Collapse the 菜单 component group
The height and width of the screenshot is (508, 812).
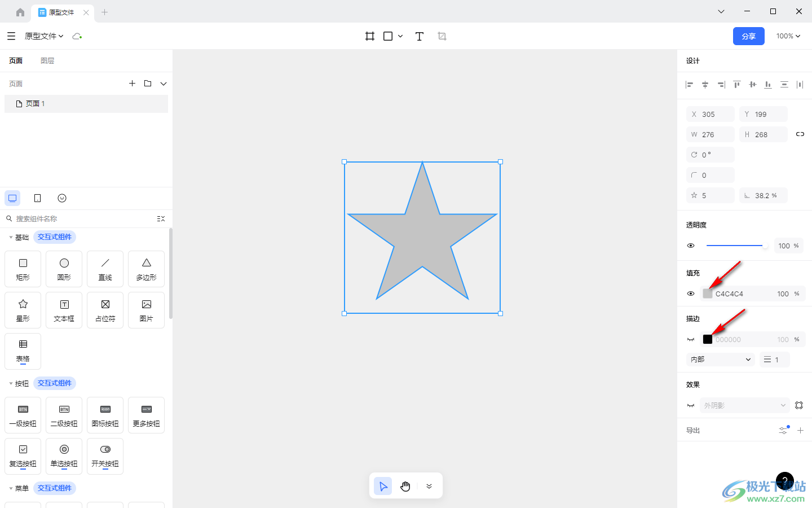click(x=11, y=488)
